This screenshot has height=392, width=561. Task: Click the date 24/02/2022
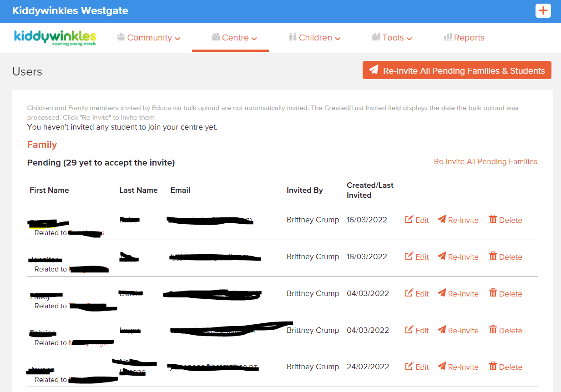(x=368, y=367)
